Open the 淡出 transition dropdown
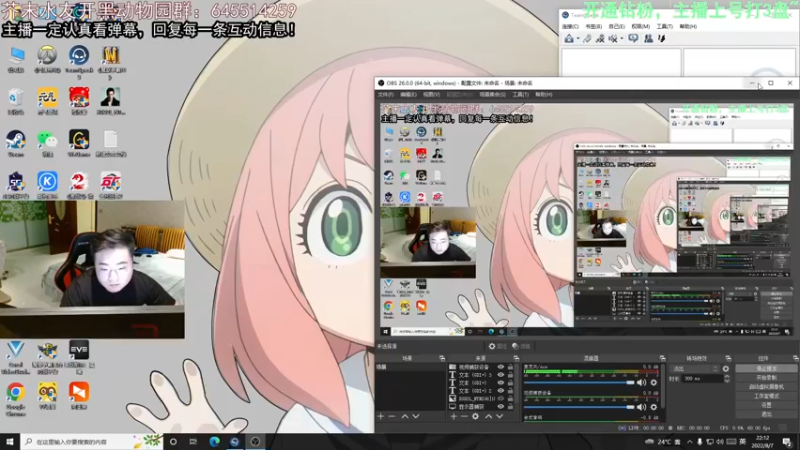Viewport: 800px width, 450px height. click(695, 368)
